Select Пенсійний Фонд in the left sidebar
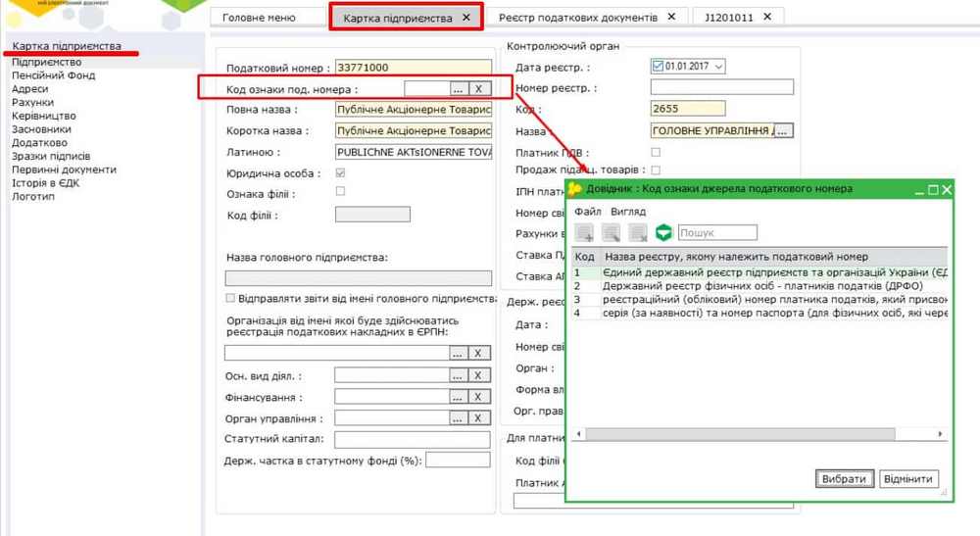The width and height of the screenshot is (980, 536). 53,75
